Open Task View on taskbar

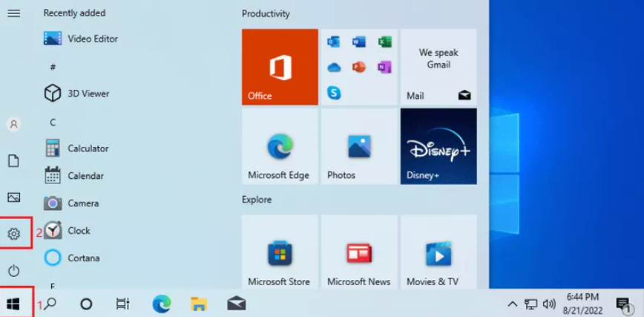(123, 304)
